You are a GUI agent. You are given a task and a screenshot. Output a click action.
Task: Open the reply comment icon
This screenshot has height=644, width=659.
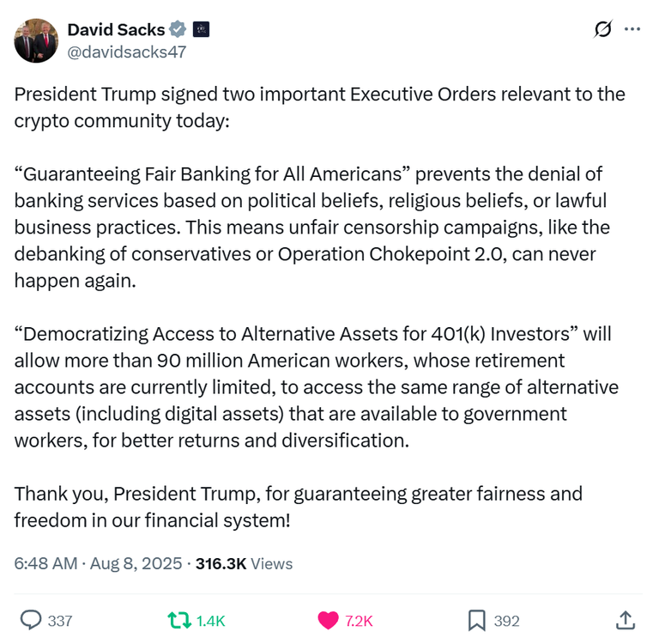[x=31, y=620]
